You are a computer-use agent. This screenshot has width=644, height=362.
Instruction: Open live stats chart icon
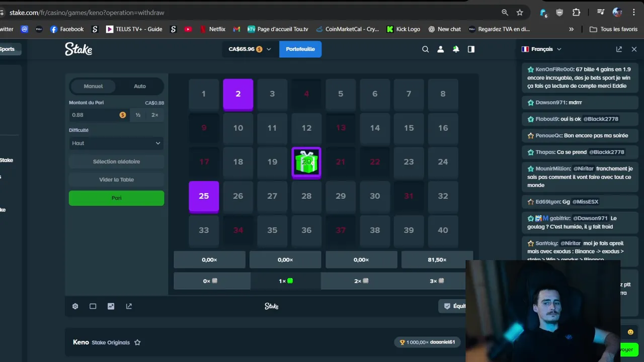coord(111,306)
